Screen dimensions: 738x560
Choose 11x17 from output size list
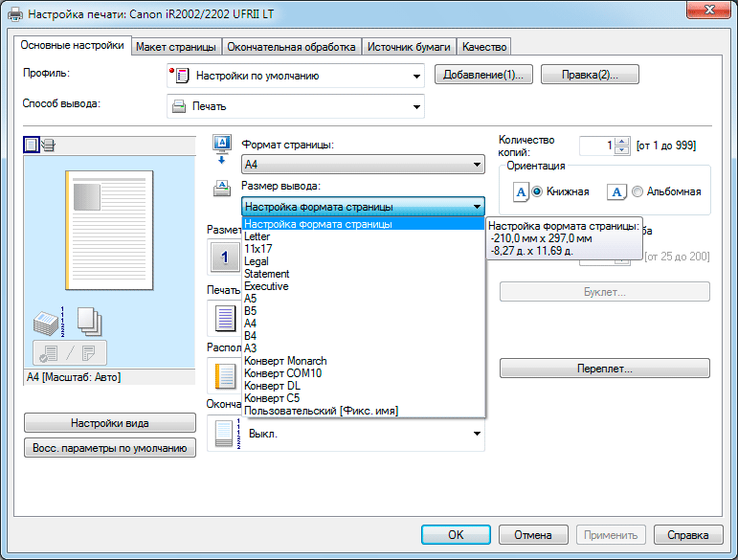pyautogui.click(x=364, y=249)
